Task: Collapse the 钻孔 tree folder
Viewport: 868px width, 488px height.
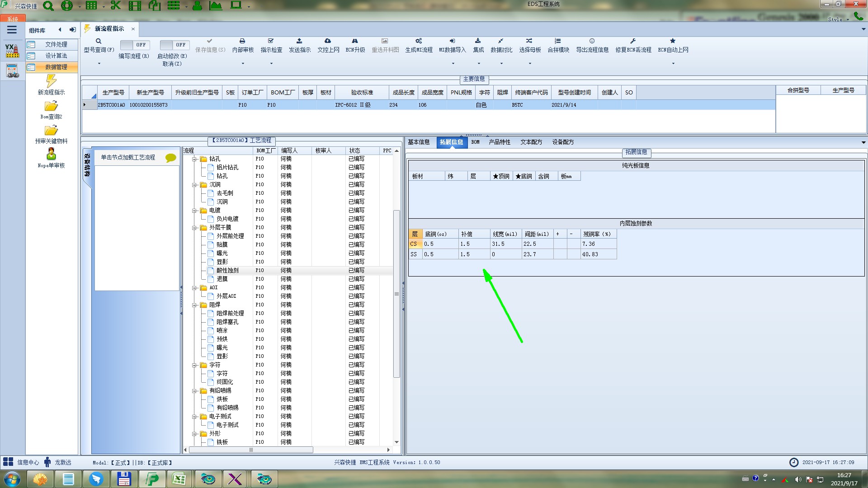Action: point(194,159)
